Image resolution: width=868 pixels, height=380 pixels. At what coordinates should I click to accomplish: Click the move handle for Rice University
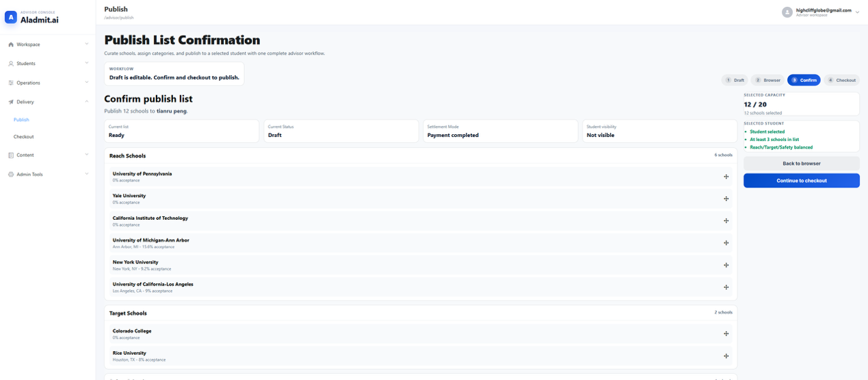[x=726, y=356]
